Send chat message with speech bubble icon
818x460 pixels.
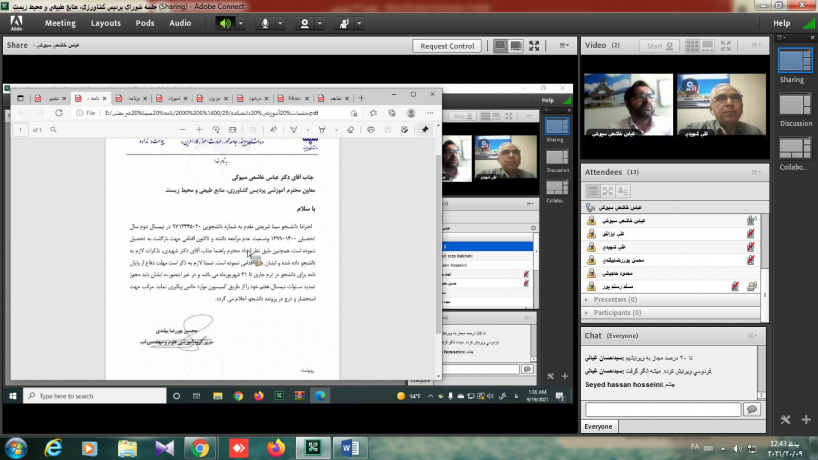(x=752, y=409)
